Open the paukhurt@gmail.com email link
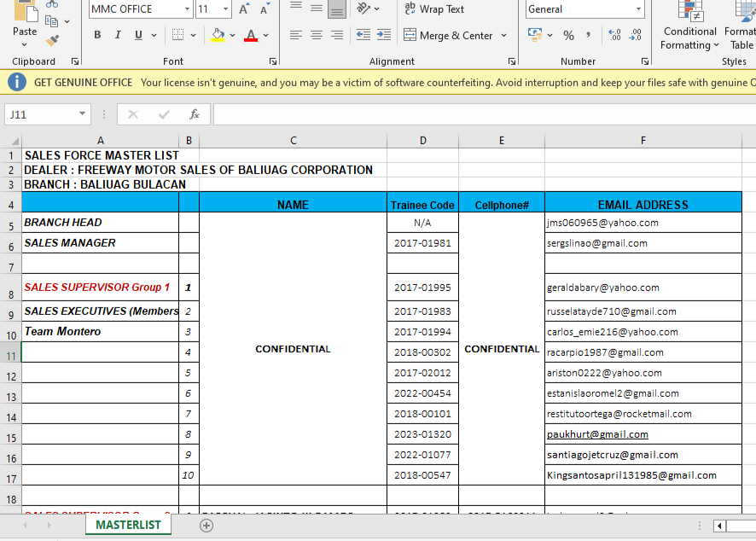756x541 pixels. pos(597,434)
